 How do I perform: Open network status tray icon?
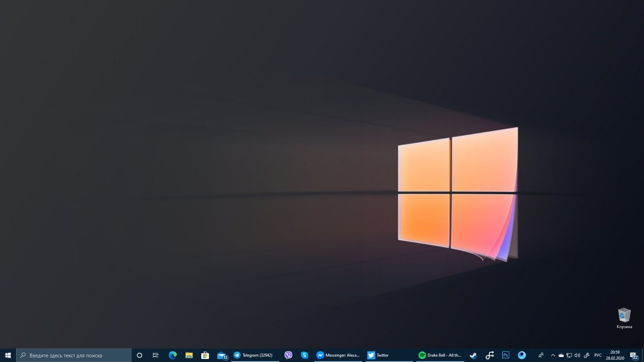click(569, 355)
